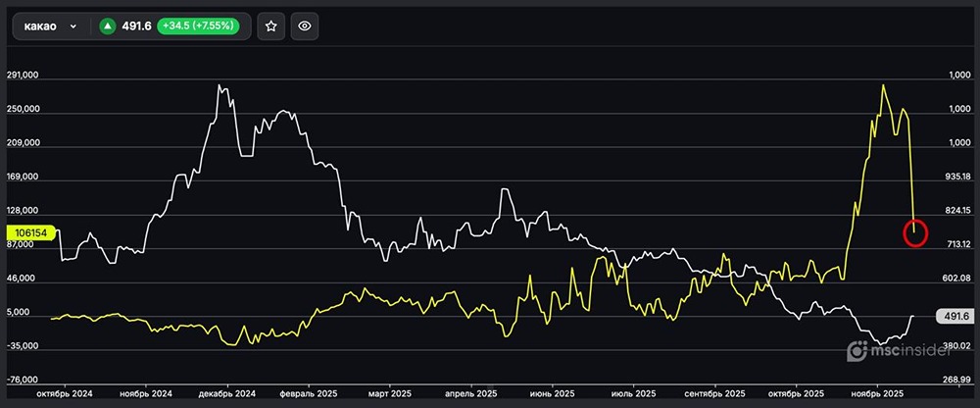Select the февраль 2025 label on time axis
The height and width of the screenshot is (408, 980).
point(309,393)
